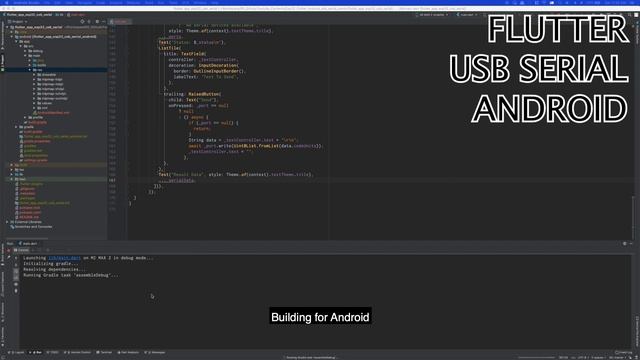Toggle soft-wrap in console
Screen dimensions: 640x360
16,271
